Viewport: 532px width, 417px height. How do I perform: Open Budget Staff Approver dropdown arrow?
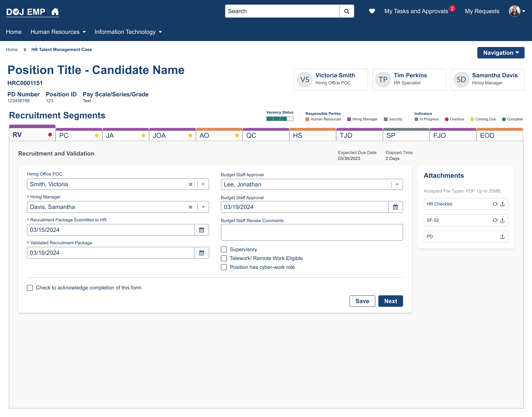[x=397, y=185]
